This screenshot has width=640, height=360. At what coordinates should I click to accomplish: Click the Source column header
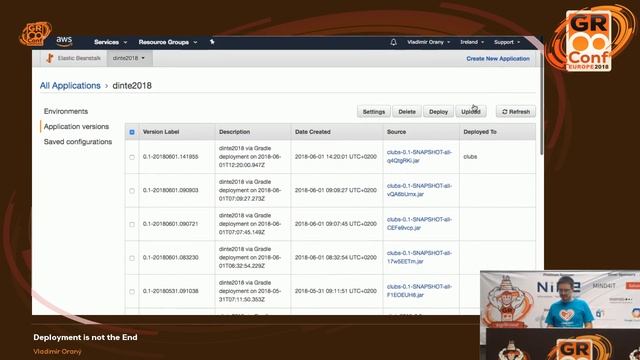pyautogui.click(x=396, y=132)
